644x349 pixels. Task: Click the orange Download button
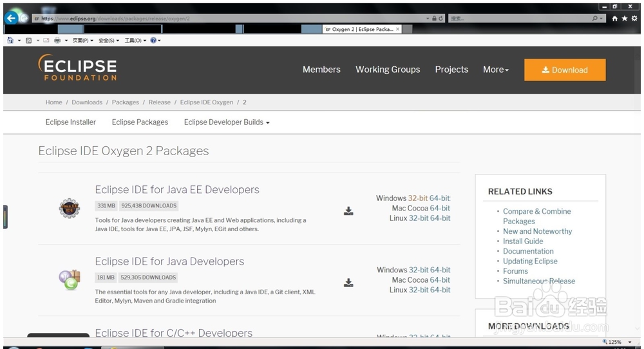click(x=565, y=70)
